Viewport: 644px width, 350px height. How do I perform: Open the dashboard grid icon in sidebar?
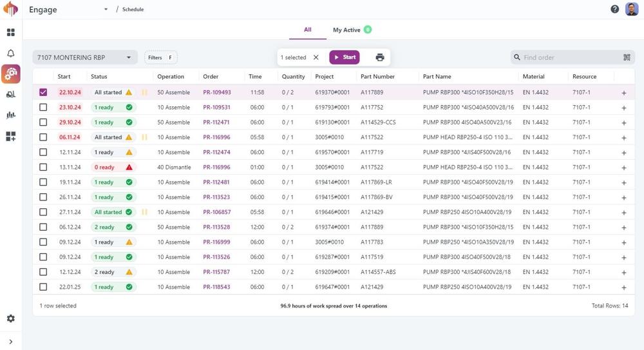[x=11, y=32]
